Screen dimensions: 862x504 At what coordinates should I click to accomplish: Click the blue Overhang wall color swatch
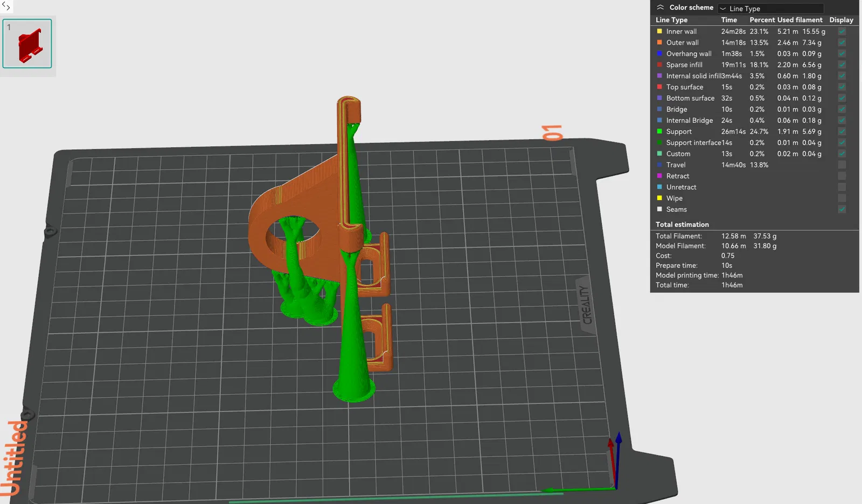pyautogui.click(x=659, y=54)
